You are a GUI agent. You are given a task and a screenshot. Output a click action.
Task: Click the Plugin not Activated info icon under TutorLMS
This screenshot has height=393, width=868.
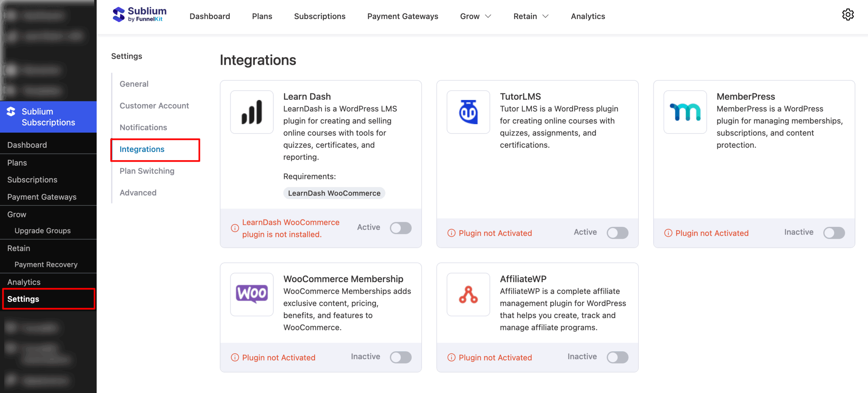point(451,233)
